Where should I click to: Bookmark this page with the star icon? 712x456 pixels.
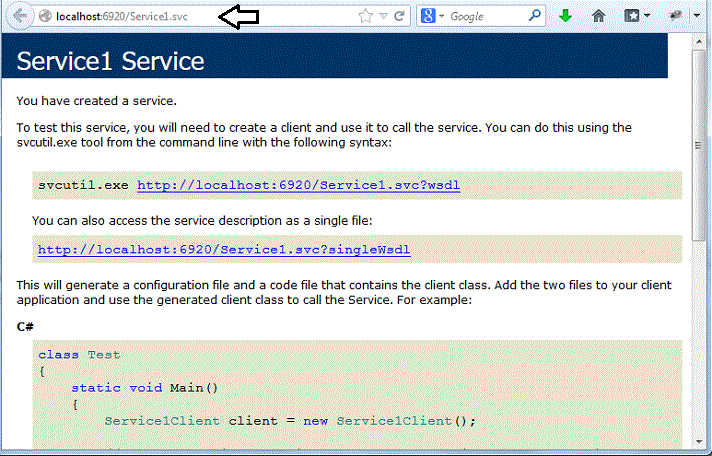click(x=365, y=16)
